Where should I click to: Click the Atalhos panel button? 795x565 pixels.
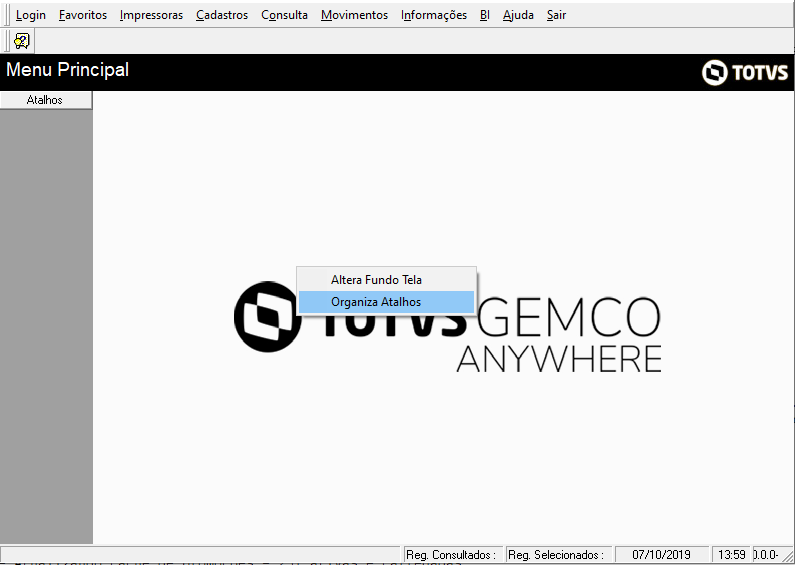click(x=46, y=100)
